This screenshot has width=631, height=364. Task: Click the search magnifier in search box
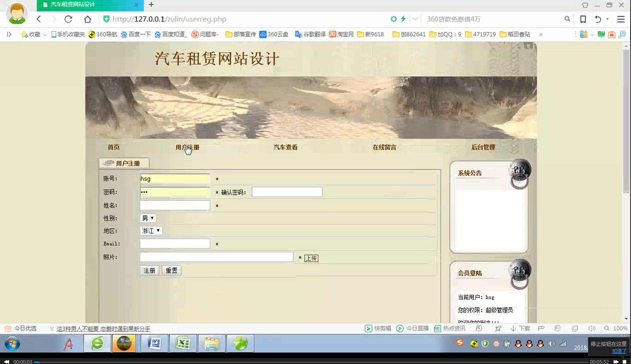pos(567,19)
